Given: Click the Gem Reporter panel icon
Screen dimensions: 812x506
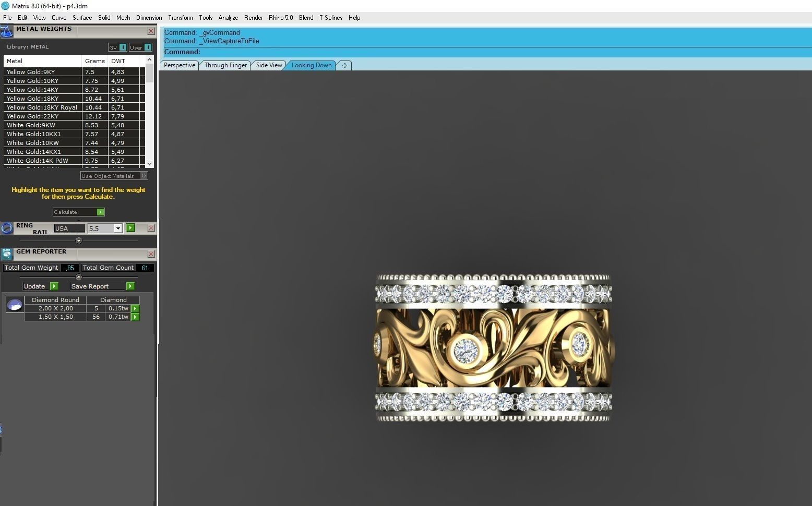Looking at the screenshot, I should (7, 254).
